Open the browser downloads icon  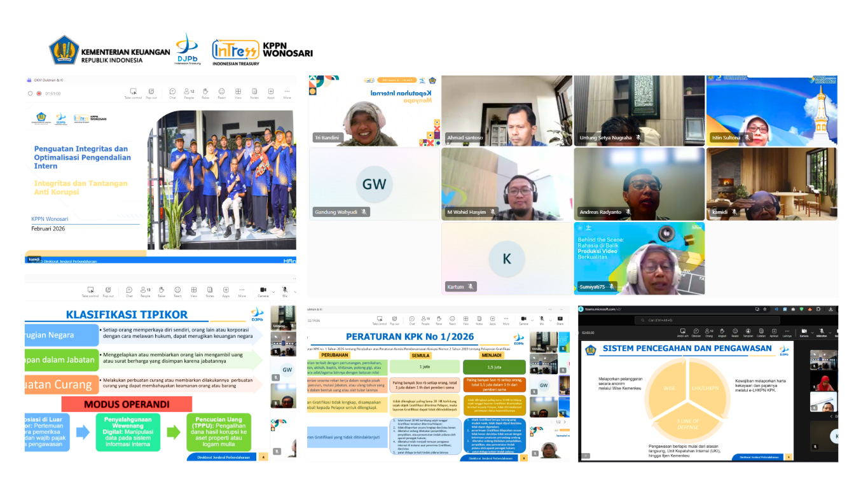830,309
